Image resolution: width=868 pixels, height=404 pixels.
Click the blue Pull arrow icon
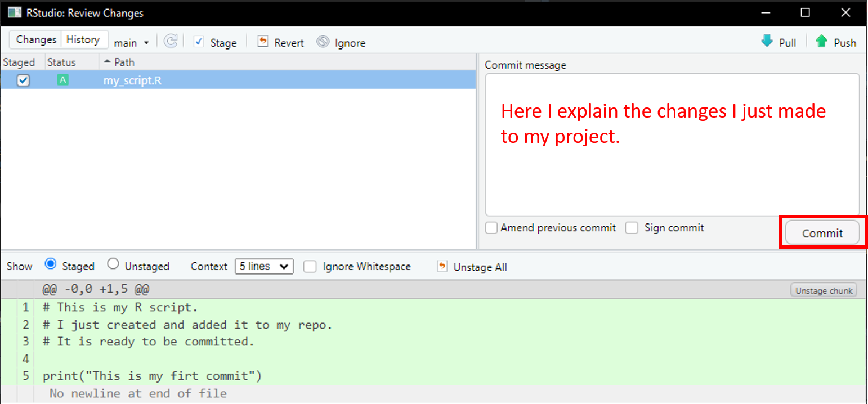click(767, 42)
